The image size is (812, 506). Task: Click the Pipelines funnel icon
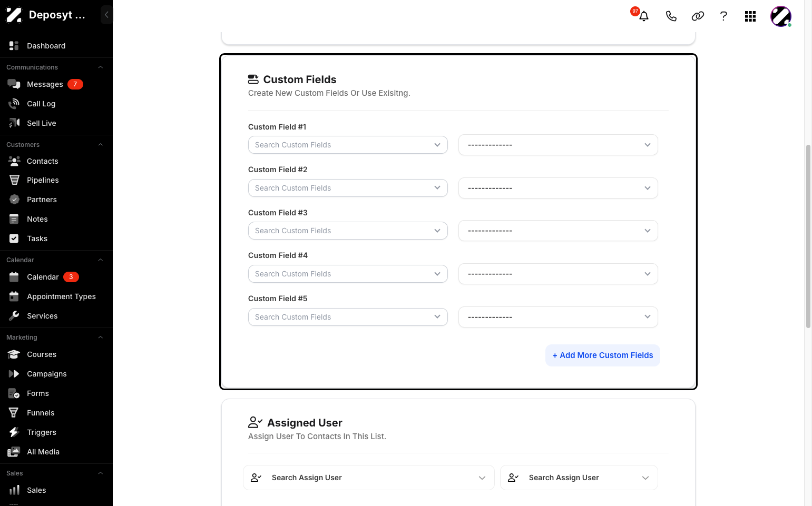coord(14,180)
